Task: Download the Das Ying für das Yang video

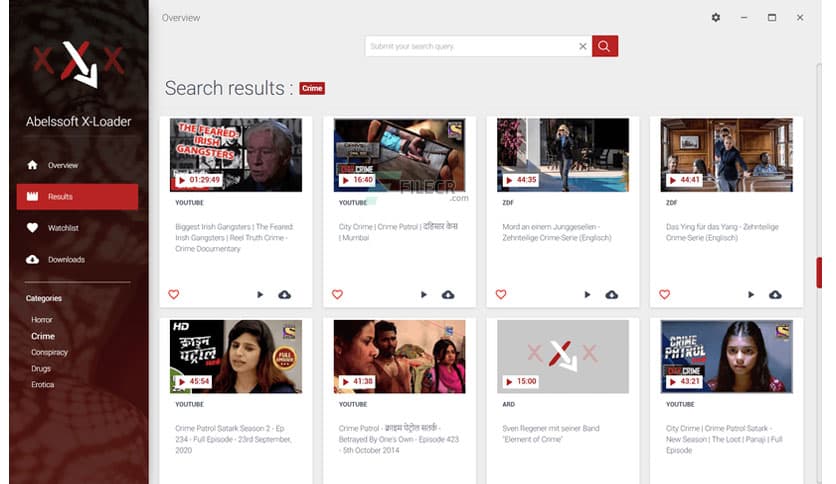Action: click(x=775, y=295)
